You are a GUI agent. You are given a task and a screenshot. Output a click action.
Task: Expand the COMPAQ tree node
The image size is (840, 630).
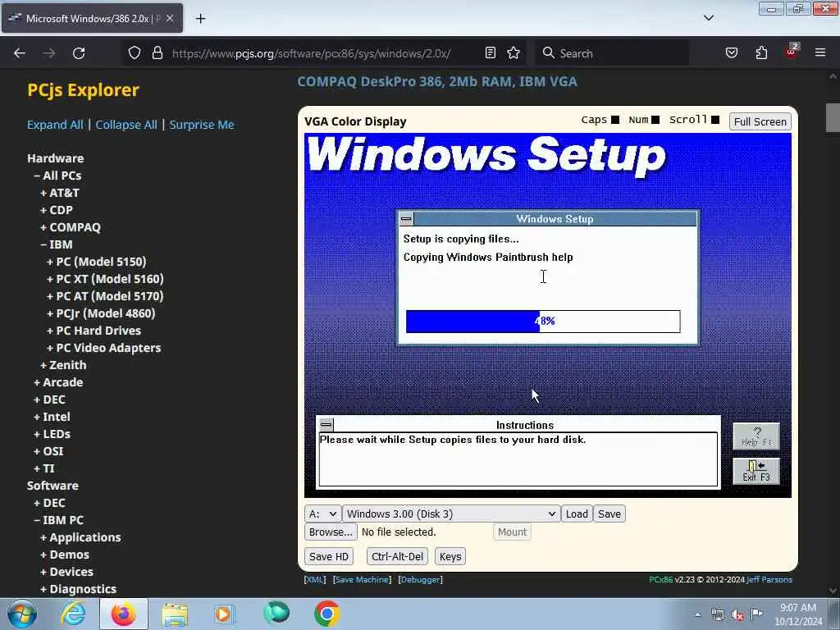71,227
